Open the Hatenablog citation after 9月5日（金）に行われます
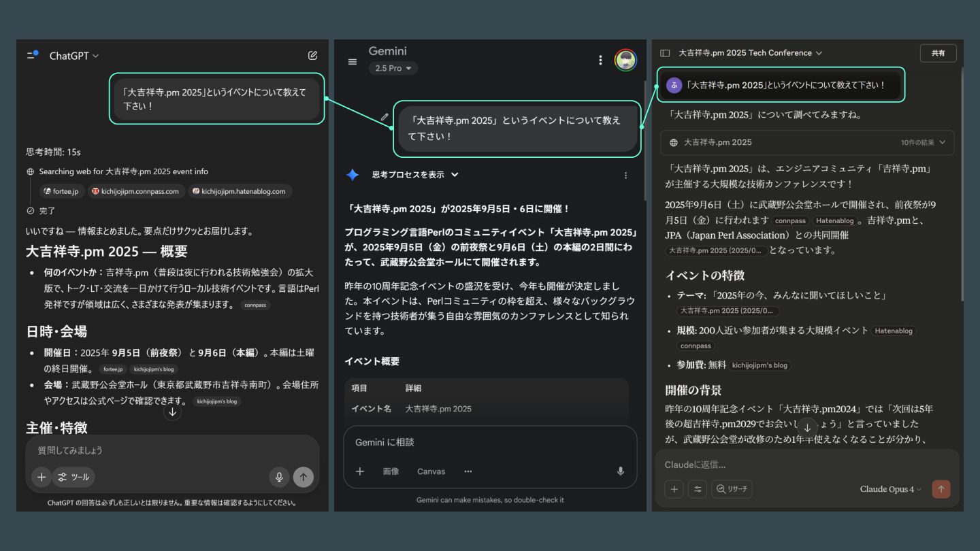980x551 pixels. tap(834, 220)
